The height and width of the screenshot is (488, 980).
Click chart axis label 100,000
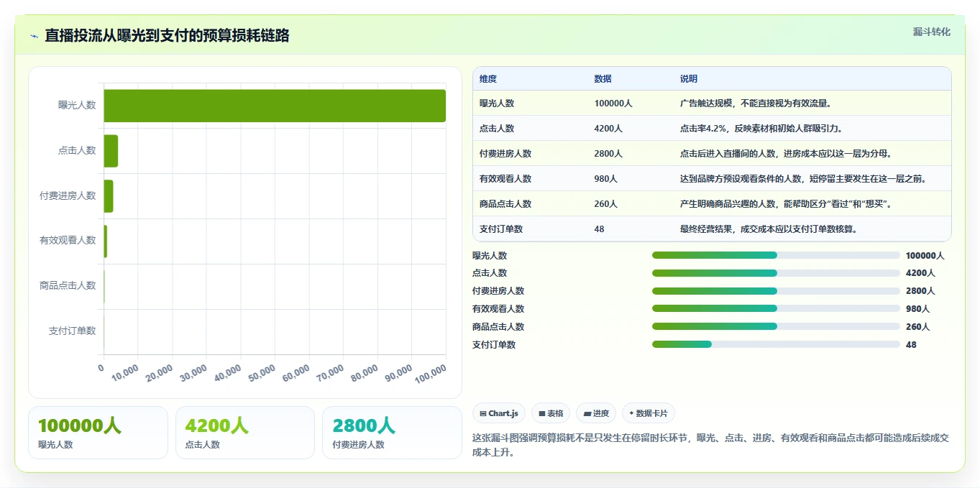tap(429, 372)
